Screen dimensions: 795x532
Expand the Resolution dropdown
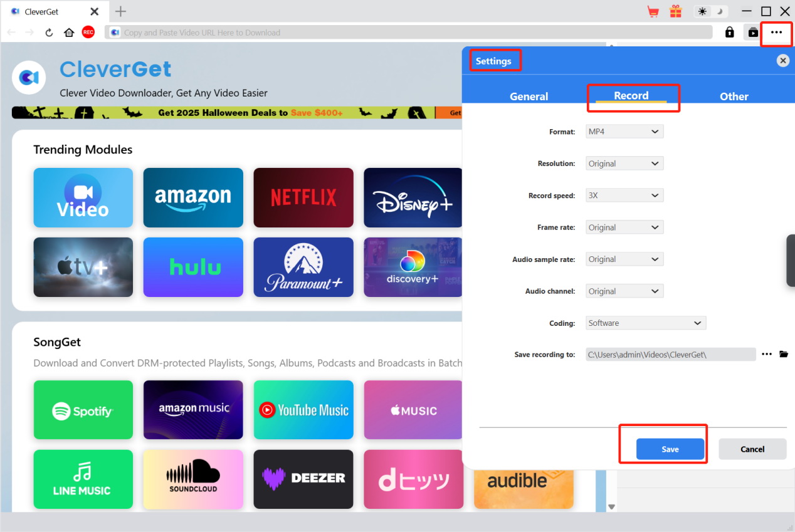click(x=624, y=164)
